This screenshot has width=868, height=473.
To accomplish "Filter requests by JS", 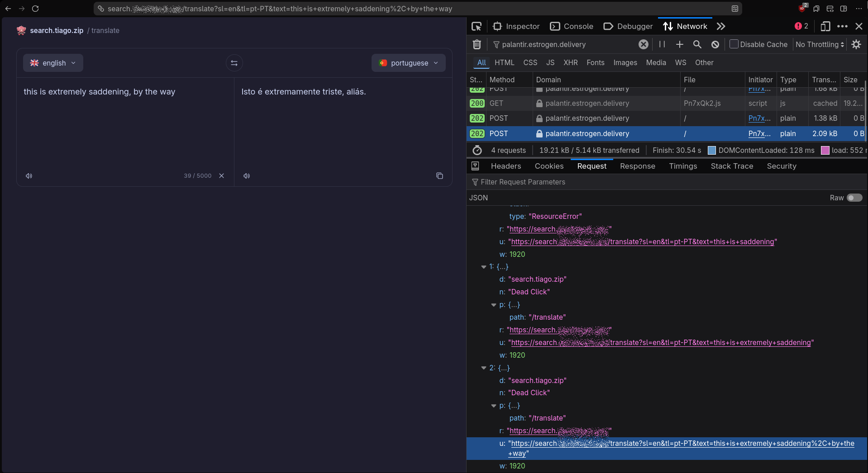I will click(x=550, y=62).
